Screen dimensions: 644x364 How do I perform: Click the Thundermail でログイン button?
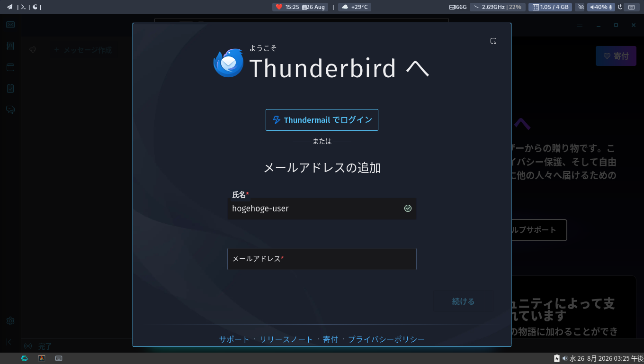coord(322,120)
